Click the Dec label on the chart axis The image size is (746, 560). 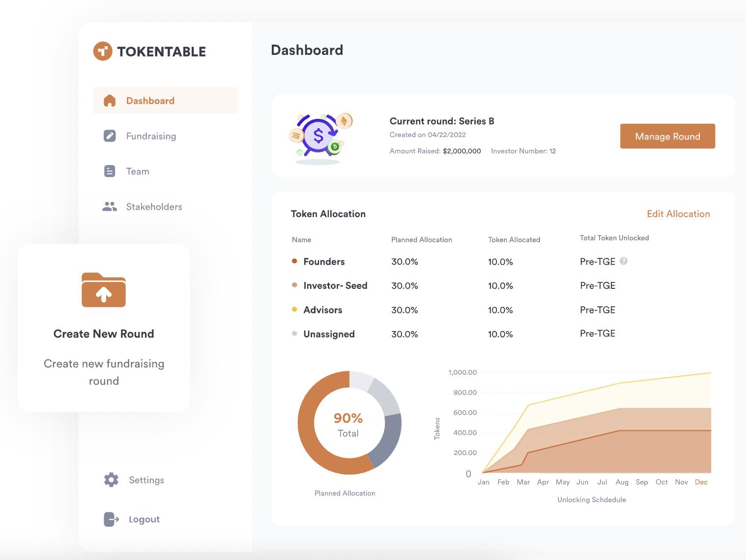point(701,482)
